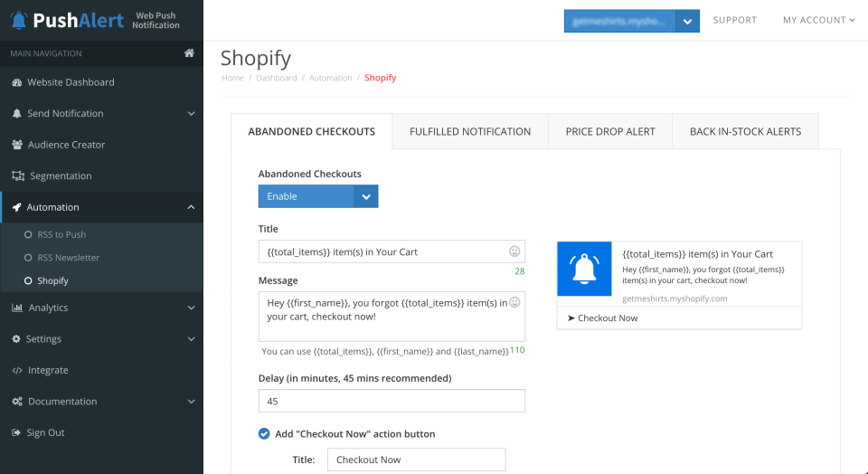
Task: Click the home icon in Main Navigation
Action: point(189,53)
